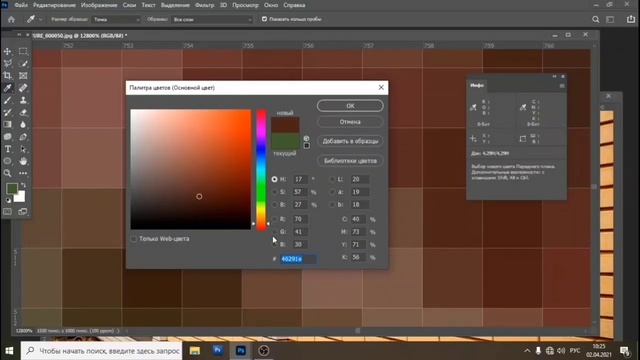Image resolution: width=640 pixels, height=360 pixels.
Task: Open the Изображение menu
Action: (99, 5)
